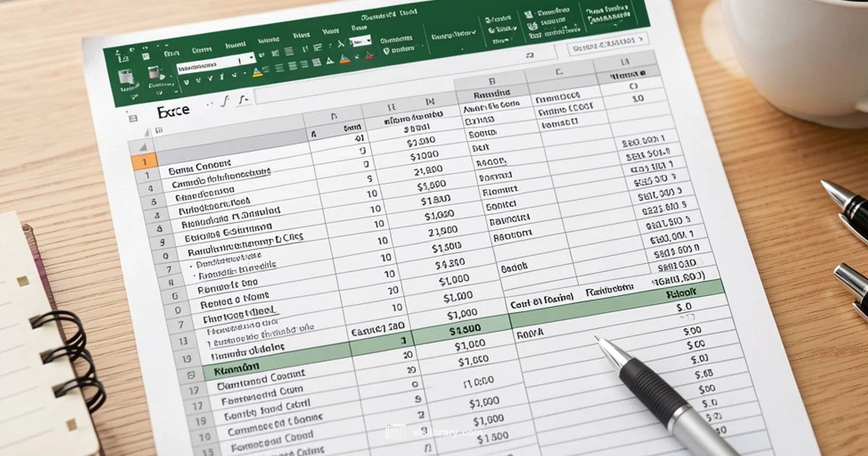Click the Select All corner triangle
The image size is (868, 456).
(x=148, y=132)
